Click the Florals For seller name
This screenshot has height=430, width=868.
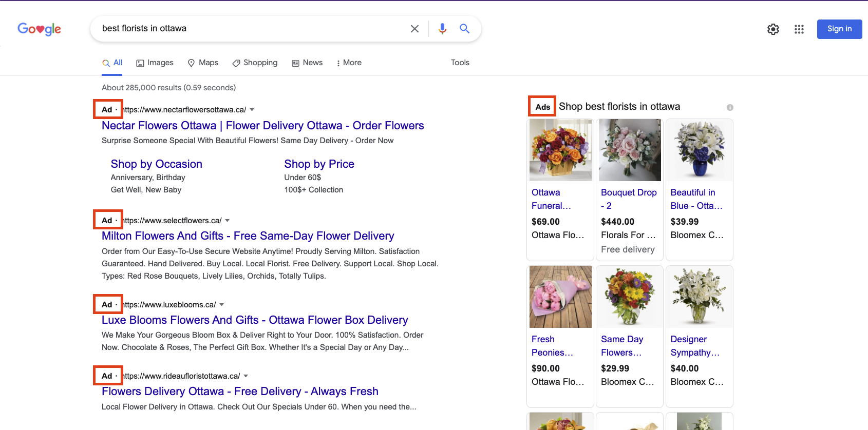coord(628,235)
